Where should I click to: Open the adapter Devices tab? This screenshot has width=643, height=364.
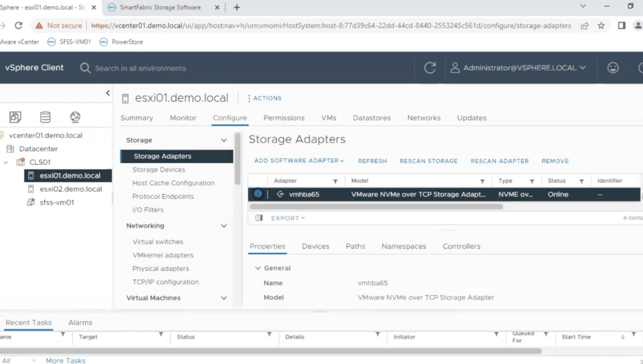click(x=315, y=246)
